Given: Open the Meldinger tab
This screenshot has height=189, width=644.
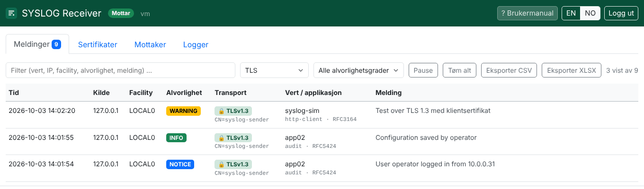Looking at the screenshot, I should click(37, 44).
